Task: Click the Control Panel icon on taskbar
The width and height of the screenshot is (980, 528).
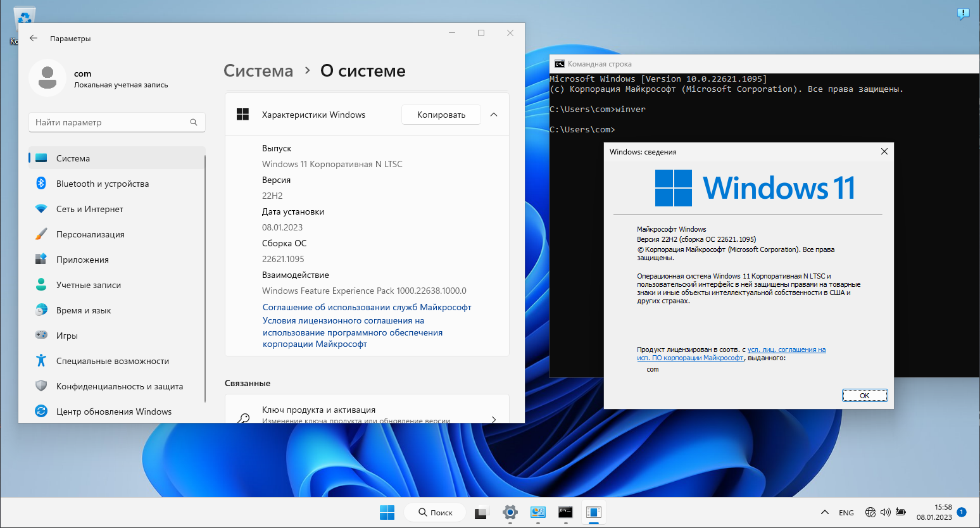Action: (x=538, y=512)
